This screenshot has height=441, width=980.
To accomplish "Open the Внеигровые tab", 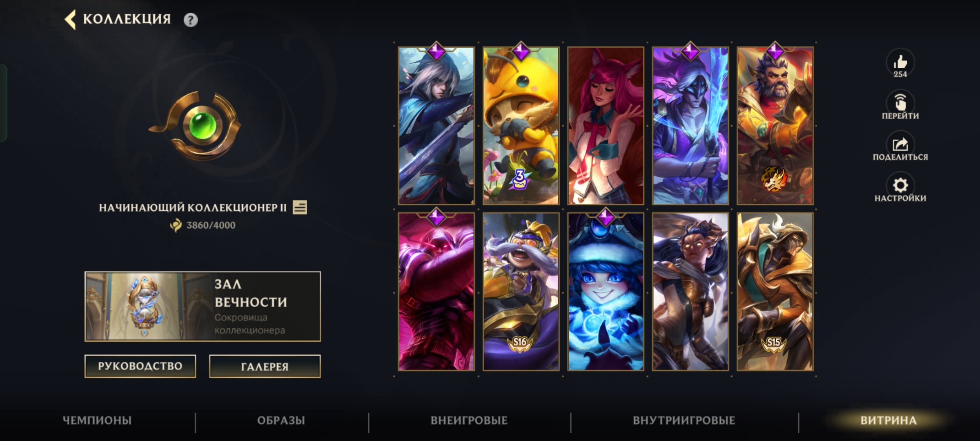I will pyautogui.click(x=469, y=421).
